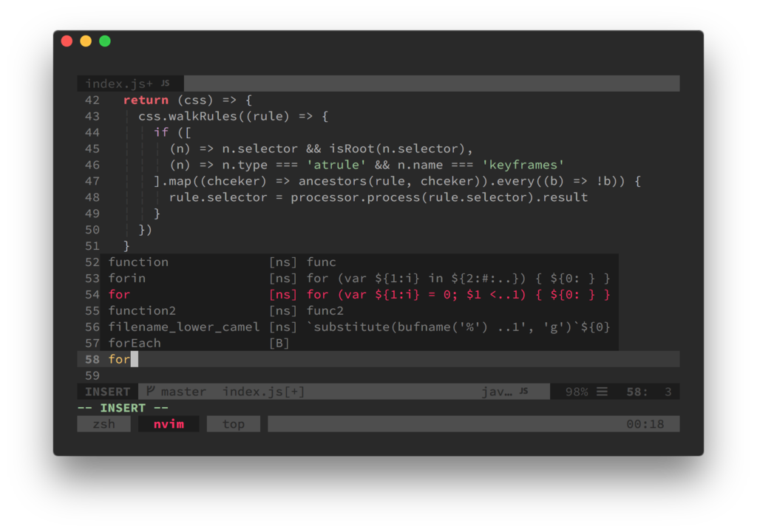This screenshot has width=757, height=532.
Task: Click 'ancestors' on line 47
Action: point(333,181)
